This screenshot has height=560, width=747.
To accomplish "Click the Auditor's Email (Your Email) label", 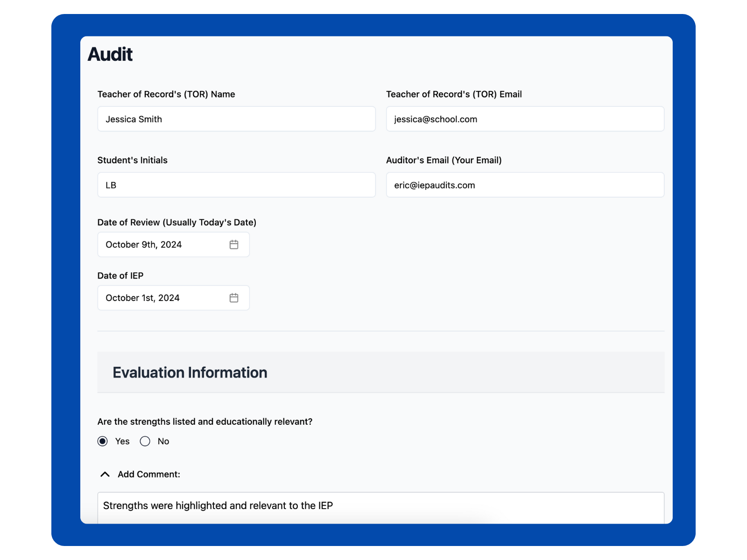I will 444,160.
